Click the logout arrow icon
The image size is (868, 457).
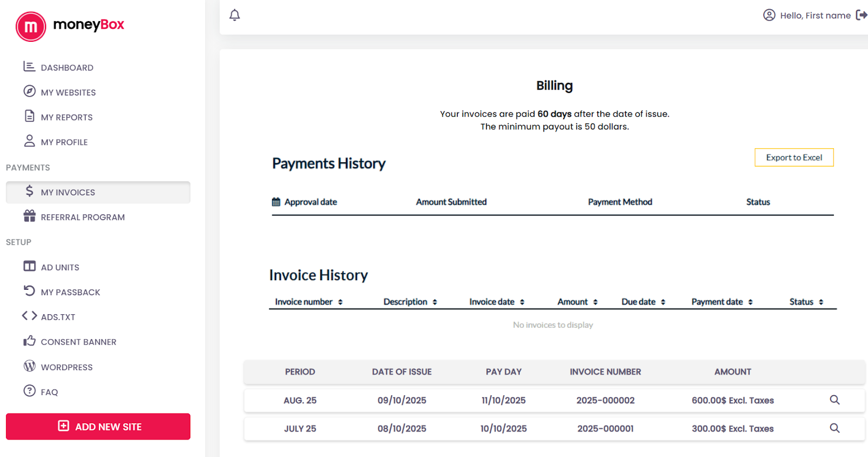coord(861,15)
